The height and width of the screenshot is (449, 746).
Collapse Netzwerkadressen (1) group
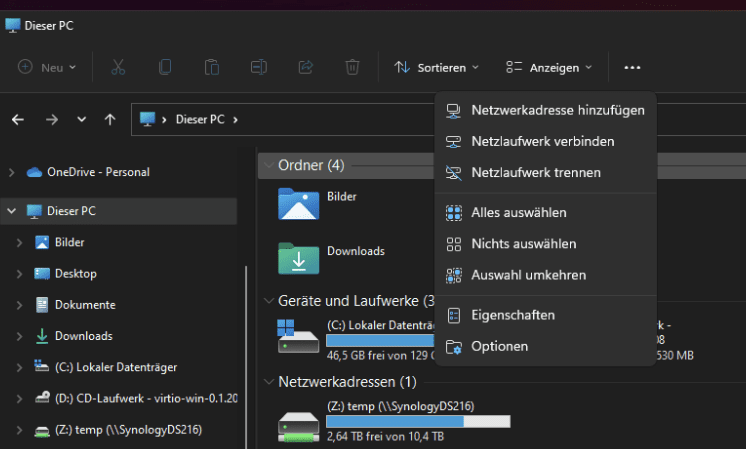[x=269, y=381]
